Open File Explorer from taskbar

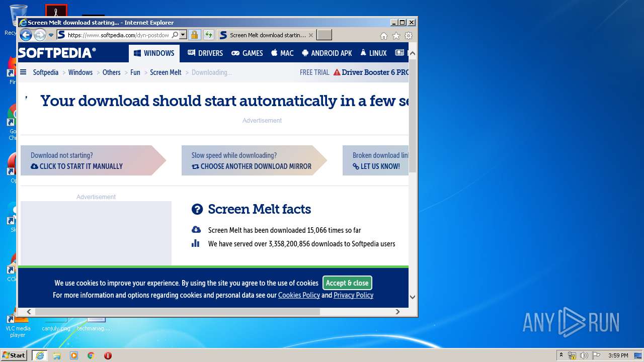57,355
